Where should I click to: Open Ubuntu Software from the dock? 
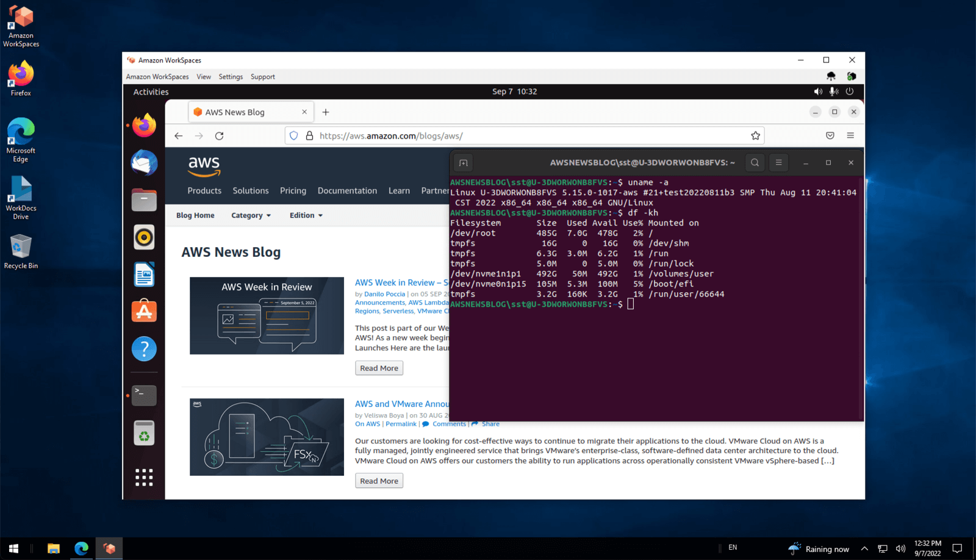tap(144, 311)
